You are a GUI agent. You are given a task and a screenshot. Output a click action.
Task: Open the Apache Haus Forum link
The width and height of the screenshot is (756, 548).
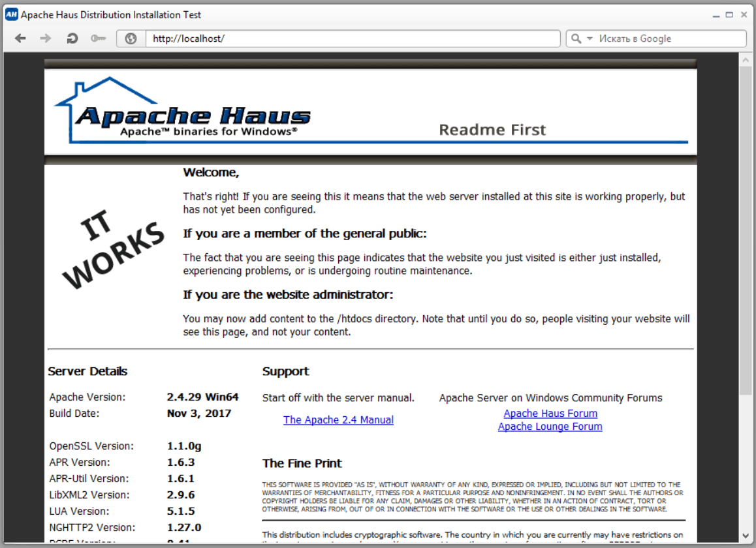pyautogui.click(x=550, y=414)
